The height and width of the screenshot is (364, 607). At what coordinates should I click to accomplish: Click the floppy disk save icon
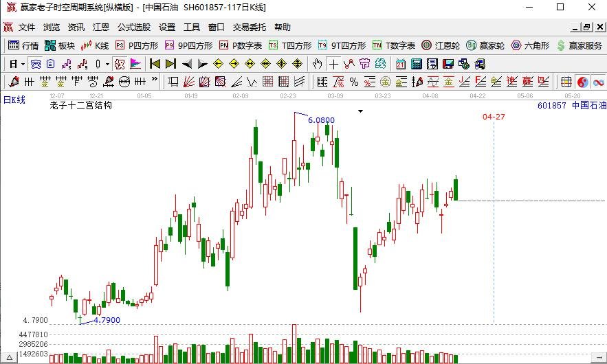coord(448,64)
